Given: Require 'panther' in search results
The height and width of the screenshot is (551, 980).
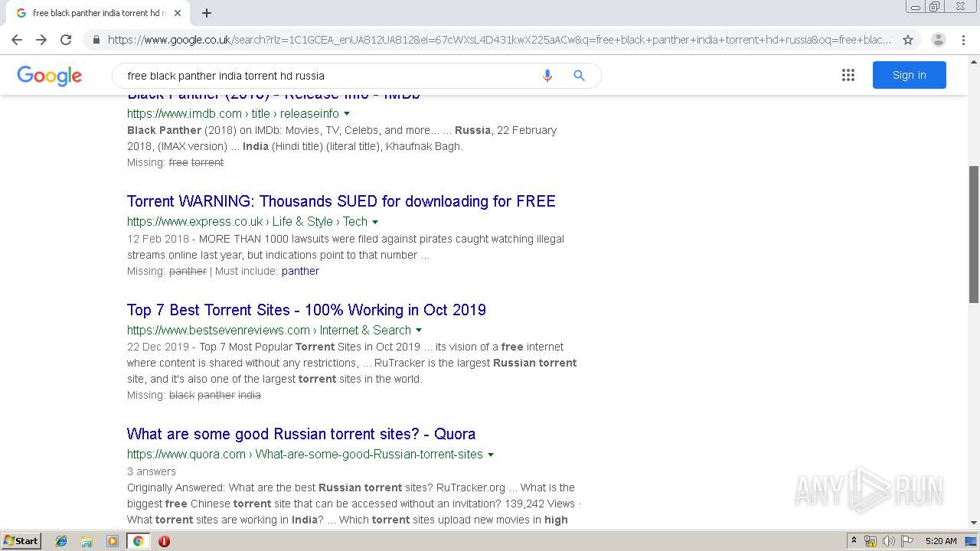Looking at the screenshot, I should 300,271.
